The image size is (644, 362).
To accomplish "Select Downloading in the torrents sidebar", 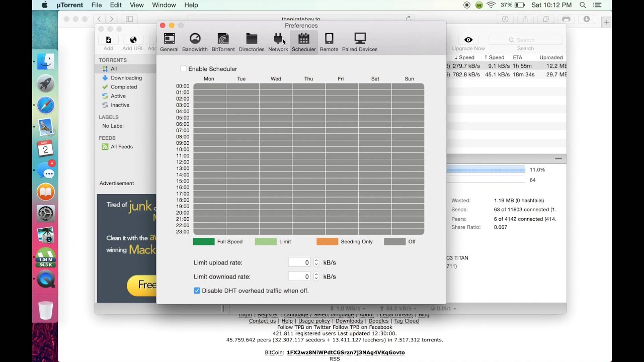I will pyautogui.click(x=126, y=78).
